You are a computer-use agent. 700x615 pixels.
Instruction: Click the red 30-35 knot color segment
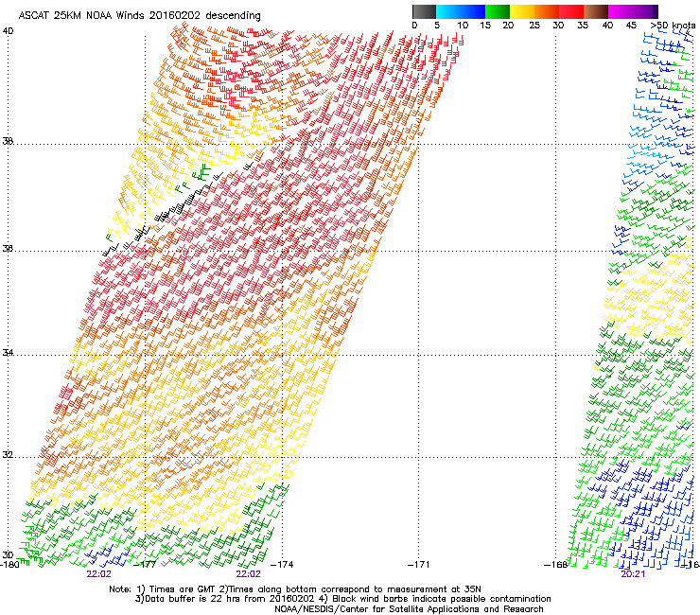pyautogui.click(x=571, y=11)
